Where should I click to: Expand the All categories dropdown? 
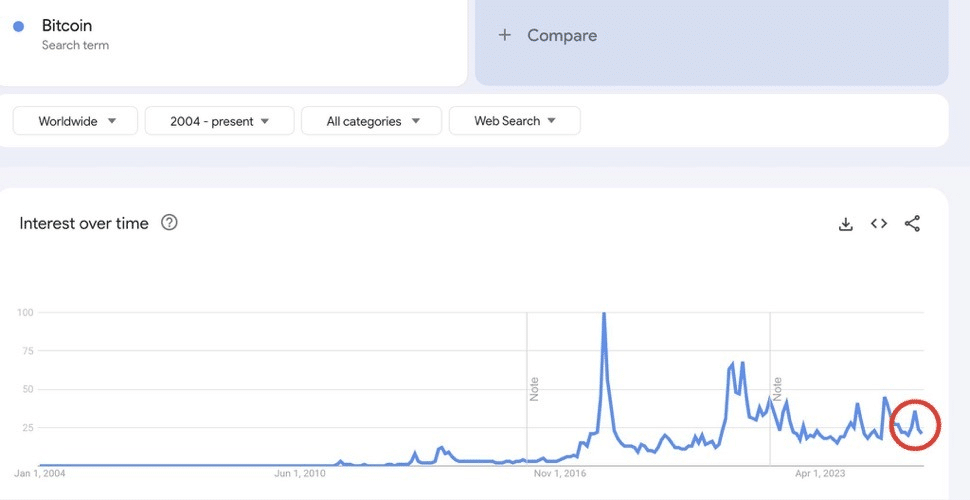[x=373, y=121]
